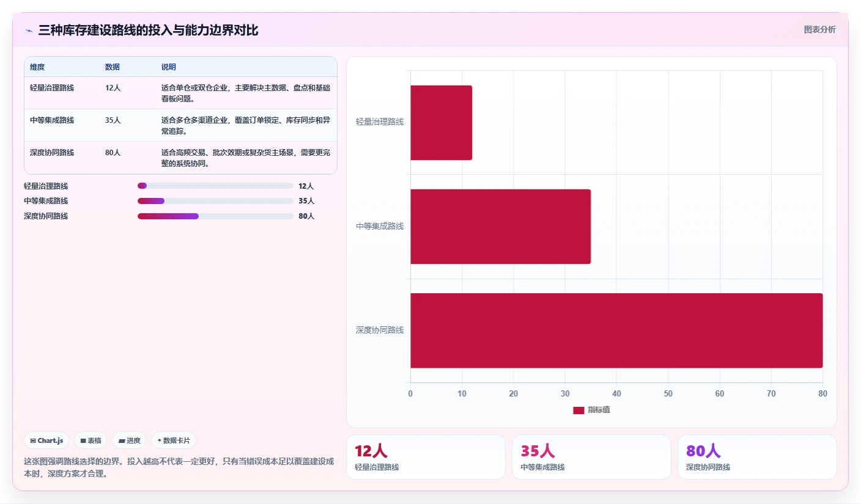Click description starting 适合单仓或双仓企业
This screenshot has width=861, height=504.
(x=246, y=93)
